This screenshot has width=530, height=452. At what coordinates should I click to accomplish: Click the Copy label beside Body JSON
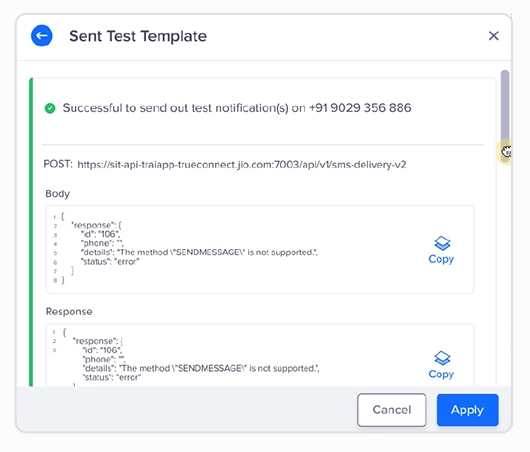click(x=441, y=259)
